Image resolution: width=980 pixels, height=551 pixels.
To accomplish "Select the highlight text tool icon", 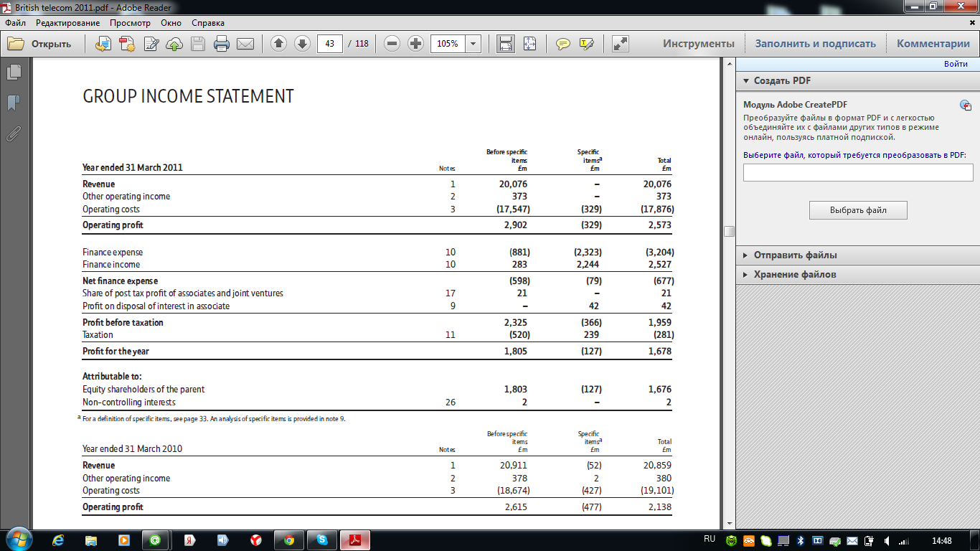I will point(587,44).
